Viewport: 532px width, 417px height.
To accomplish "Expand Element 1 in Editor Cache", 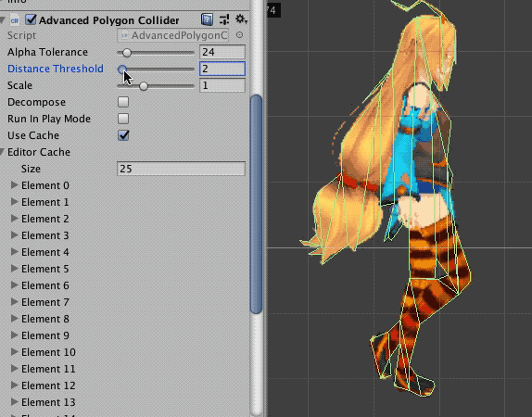I will point(14,201).
